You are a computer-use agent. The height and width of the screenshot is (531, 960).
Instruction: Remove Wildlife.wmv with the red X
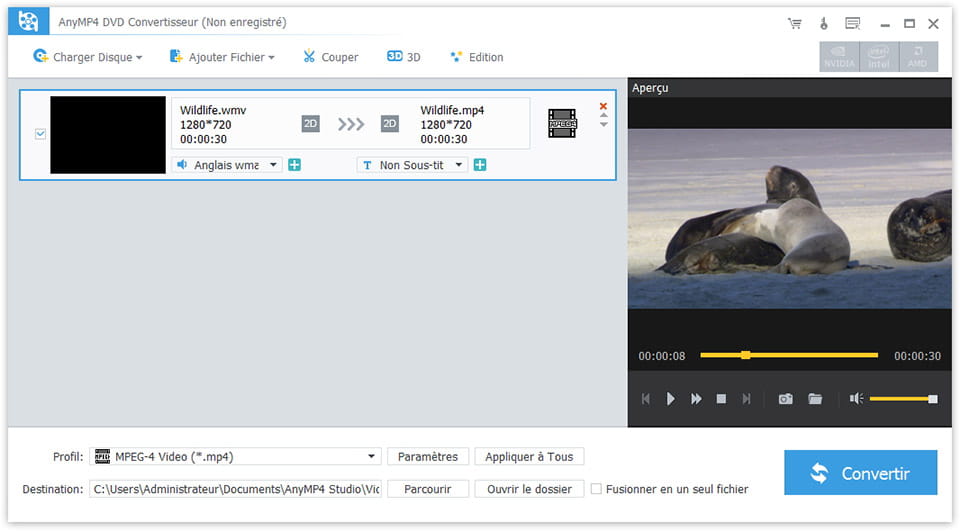click(x=603, y=106)
